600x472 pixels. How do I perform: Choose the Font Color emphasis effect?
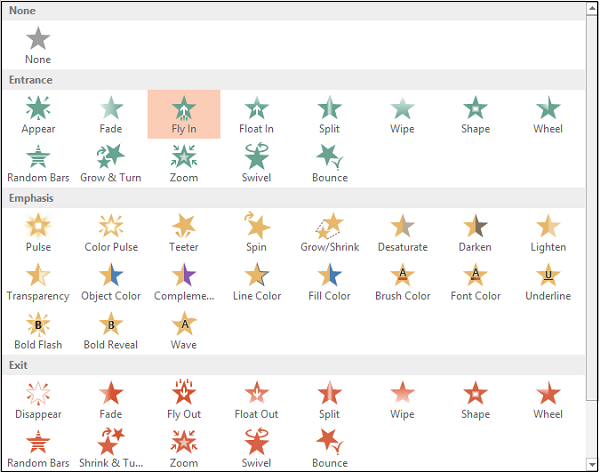pyautogui.click(x=475, y=282)
